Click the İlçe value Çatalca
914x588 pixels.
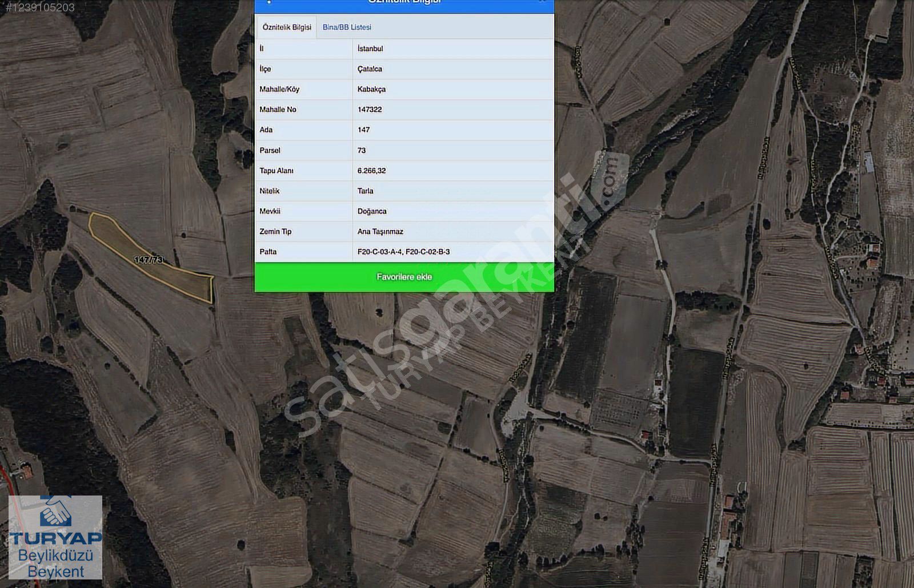[x=370, y=69]
